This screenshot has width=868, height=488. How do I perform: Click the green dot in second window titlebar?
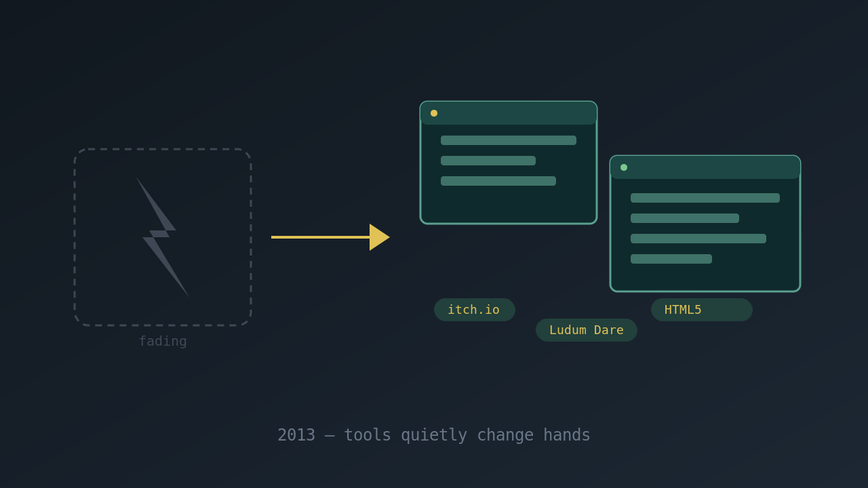pos(624,167)
